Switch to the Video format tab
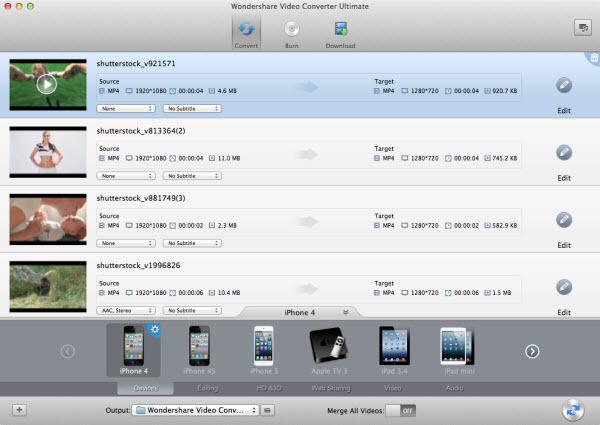 [393, 388]
